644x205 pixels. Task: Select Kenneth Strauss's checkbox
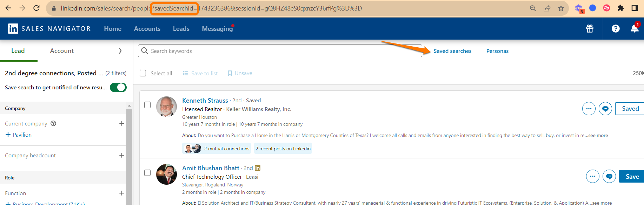pyautogui.click(x=147, y=105)
